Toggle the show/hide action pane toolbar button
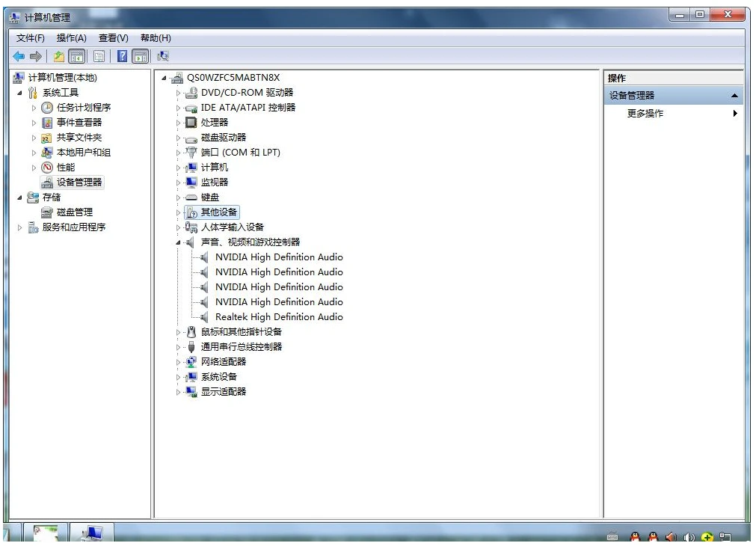The width and height of the screenshot is (756, 546). click(141, 56)
